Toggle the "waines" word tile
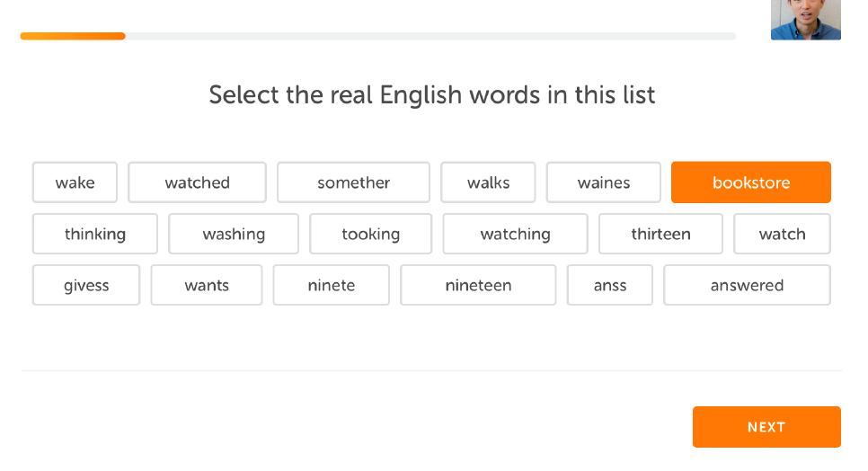Viewport: 868px width, 471px height. [604, 182]
